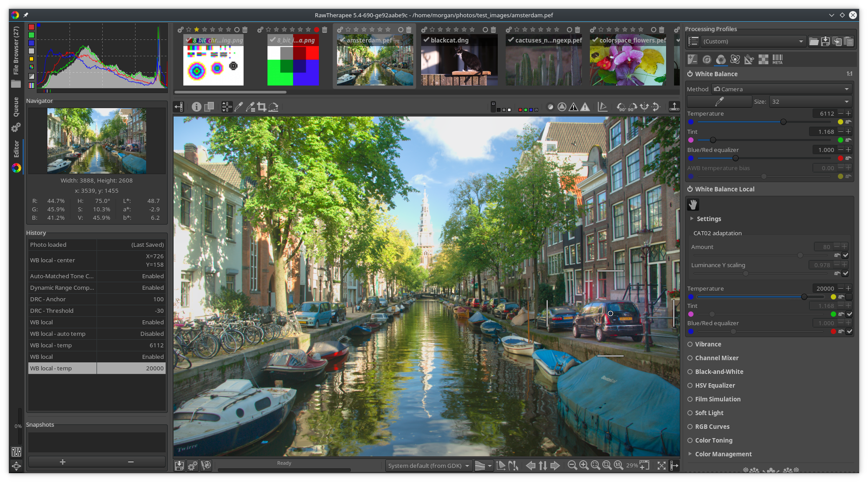Switch to the Queue tab
Screen dimensions: 868x482
[x=16, y=107]
